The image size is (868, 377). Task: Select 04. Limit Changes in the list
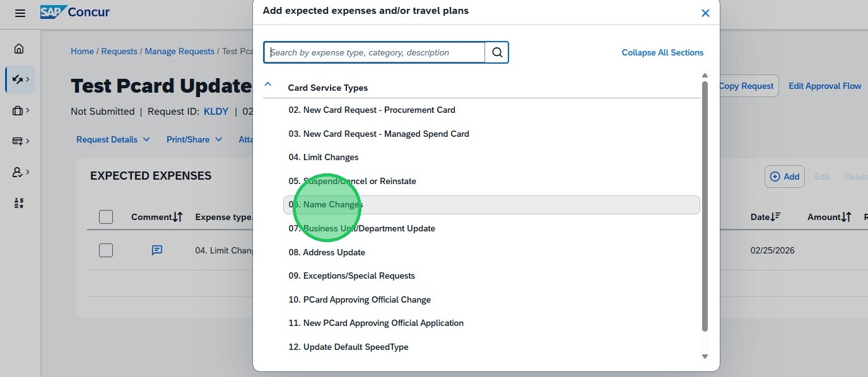pyautogui.click(x=324, y=157)
